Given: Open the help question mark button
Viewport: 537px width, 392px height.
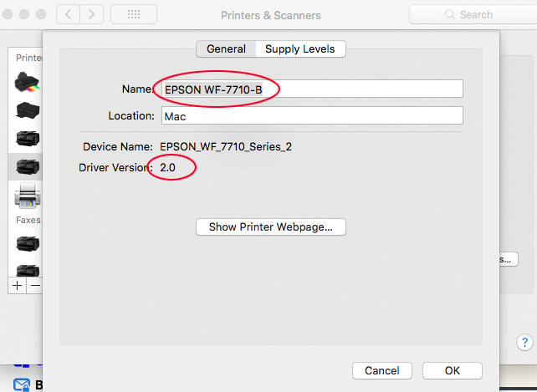Looking at the screenshot, I should (x=525, y=343).
